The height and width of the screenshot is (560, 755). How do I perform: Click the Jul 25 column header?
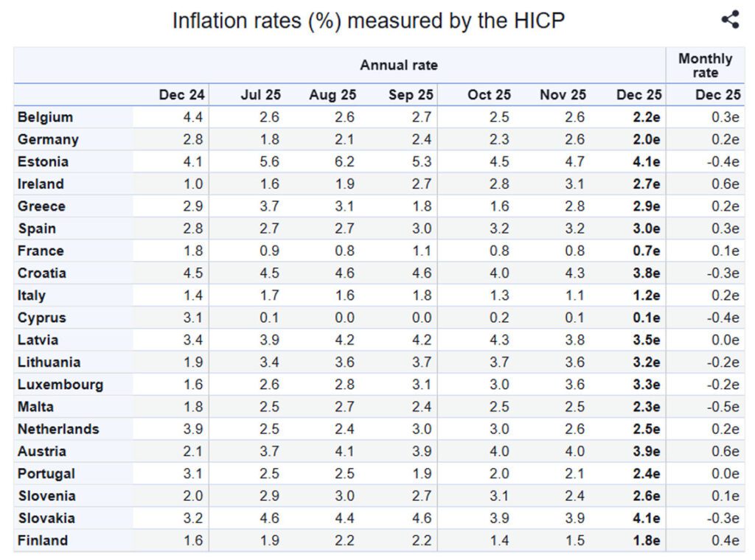(261, 94)
